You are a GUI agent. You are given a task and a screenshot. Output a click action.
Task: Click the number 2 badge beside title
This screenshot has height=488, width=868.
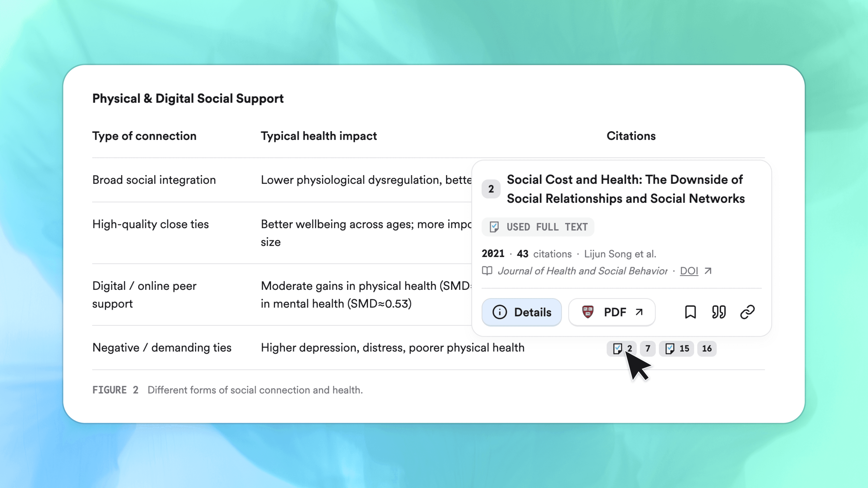[491, 189]
